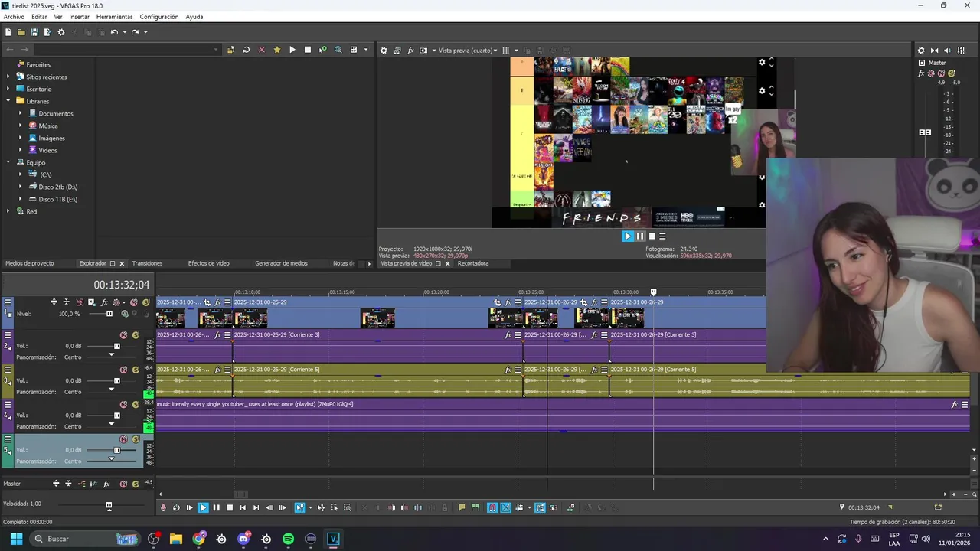The height and width of the screenshot is (551, 980).
Task: Open the undo history dropdown arrow
Action: tap(124, 32)
